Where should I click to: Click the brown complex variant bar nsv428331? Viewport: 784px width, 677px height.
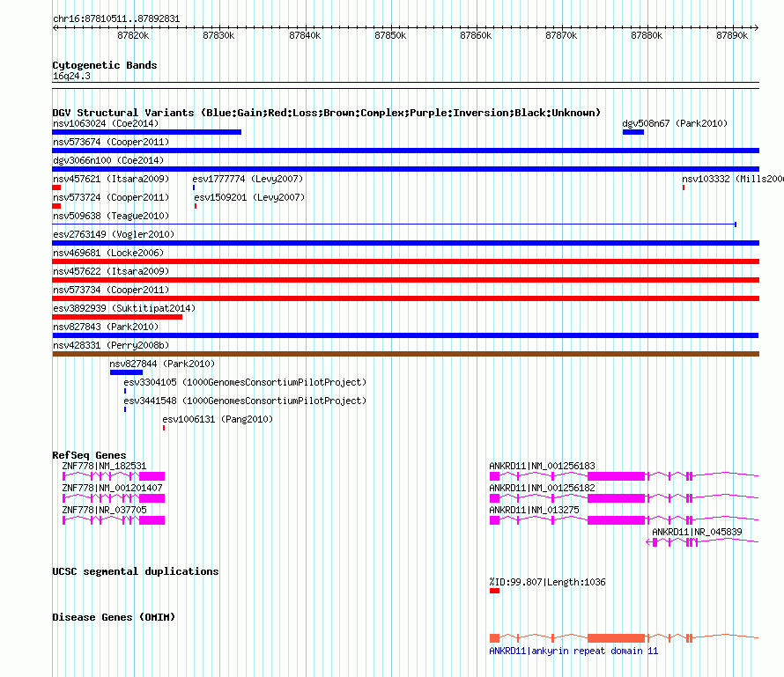[x=406, y=354]
